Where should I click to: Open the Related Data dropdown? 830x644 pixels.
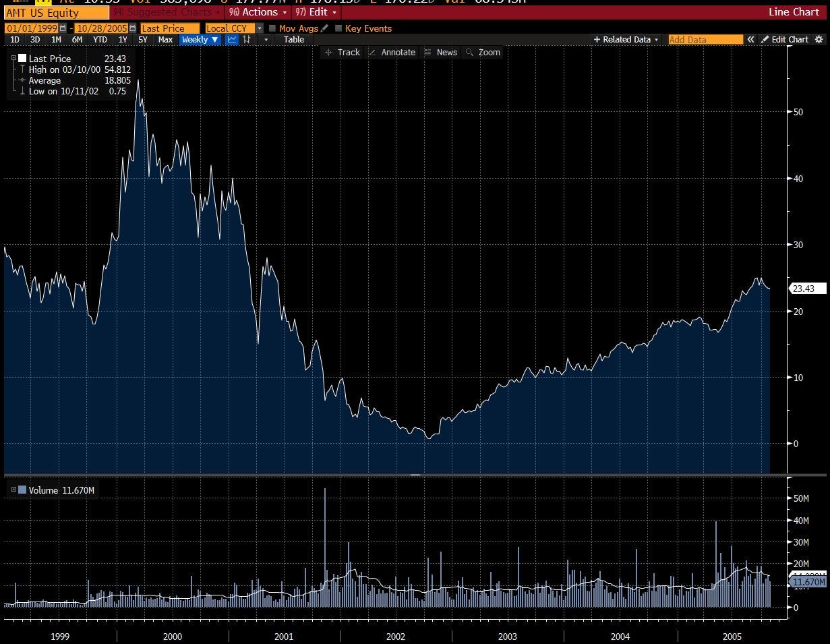(626, 40)
